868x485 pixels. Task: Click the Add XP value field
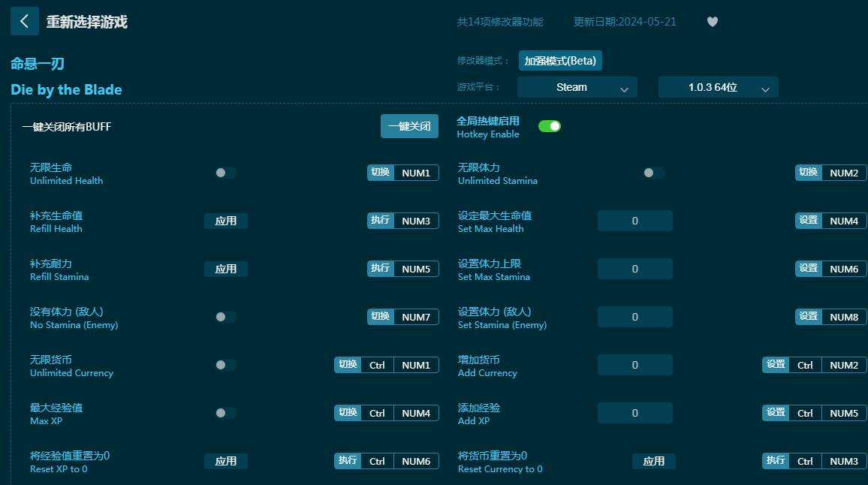pyautogui.click(x=635, y=413)
